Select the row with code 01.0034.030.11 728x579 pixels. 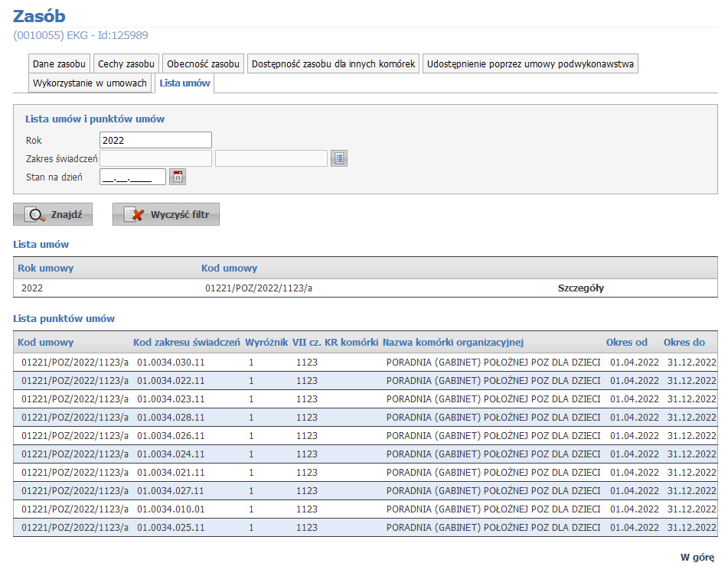point(171,363)
